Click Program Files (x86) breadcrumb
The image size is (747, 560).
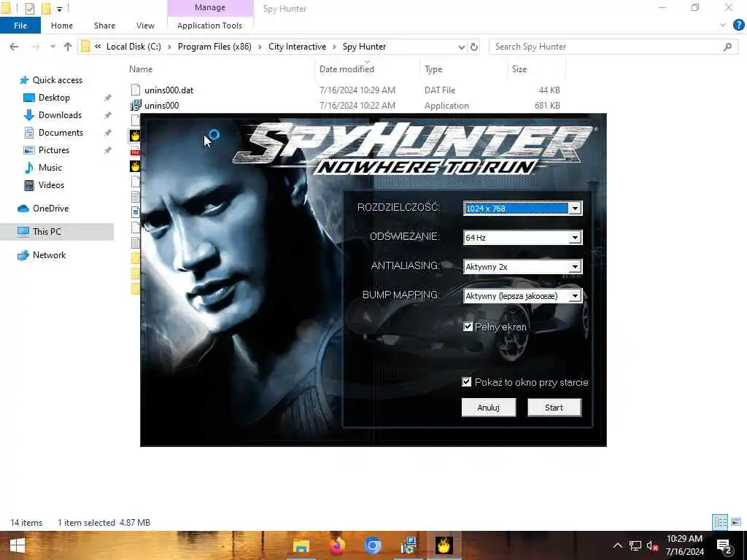coord(214,47)
